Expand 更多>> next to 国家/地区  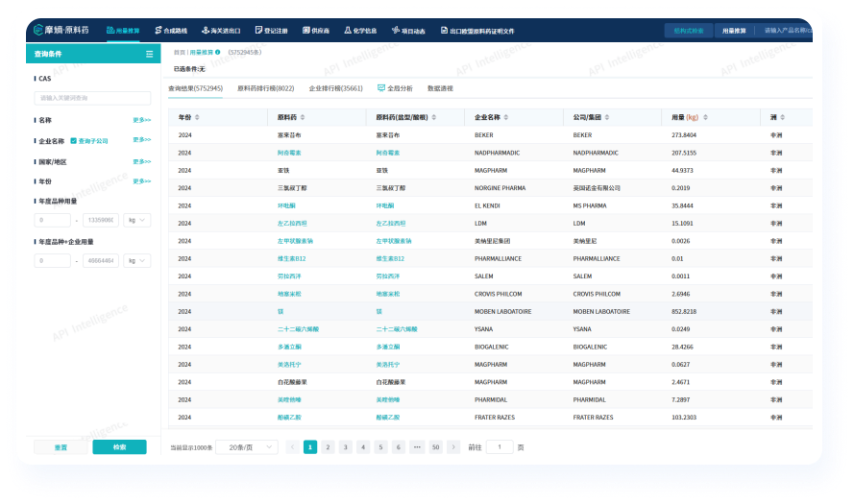[x=141, y=162]
